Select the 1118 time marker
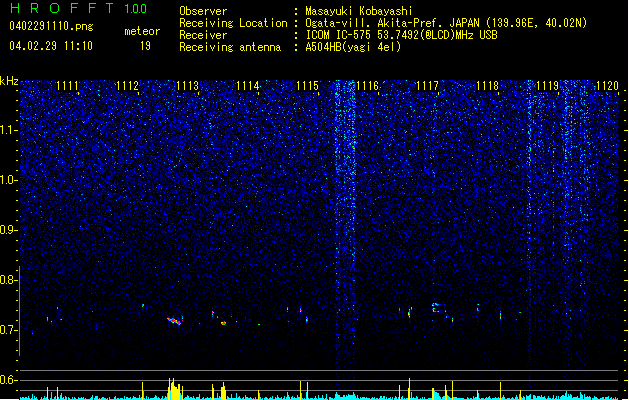629x400 pixels. pyautogui.click(x=487, y=86)
